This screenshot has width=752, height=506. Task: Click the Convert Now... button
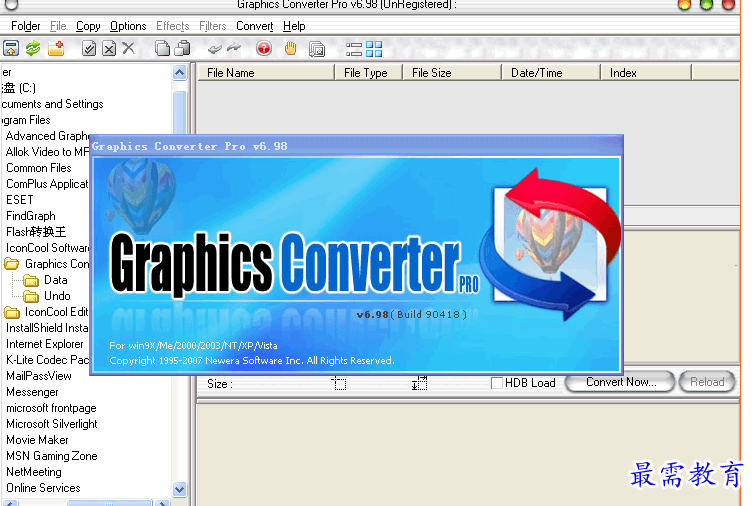621,382
